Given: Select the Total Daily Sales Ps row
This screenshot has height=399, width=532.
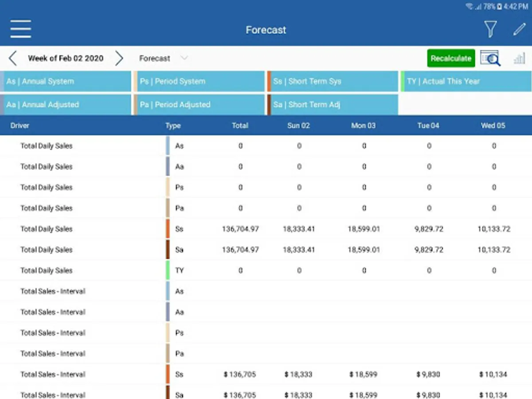Looking at the screenshot, I should click(x=266, y=188).
